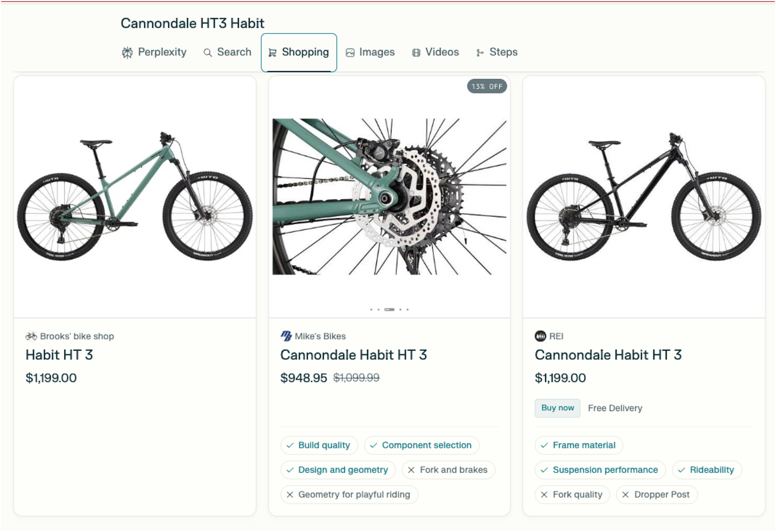This screenshot has height=532, width=776.
Task: Click the REI logo icon
Action: (x=540, y=336)
